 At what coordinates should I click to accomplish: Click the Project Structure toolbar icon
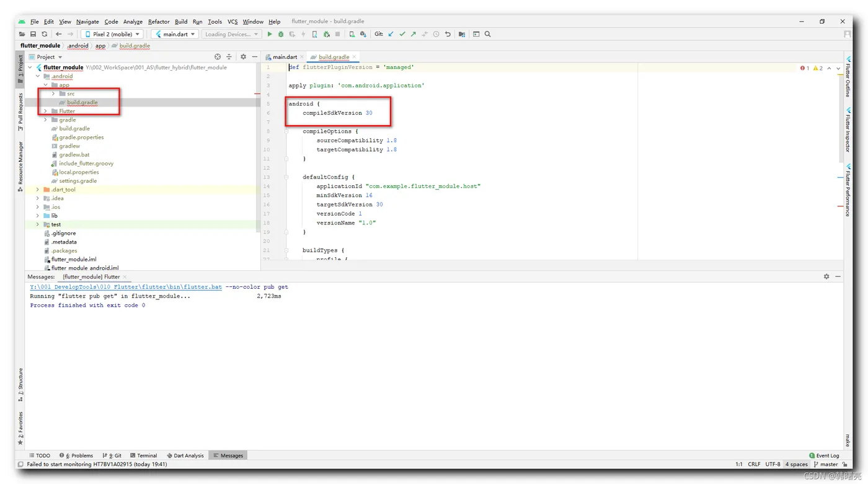[x=462, y=34]
